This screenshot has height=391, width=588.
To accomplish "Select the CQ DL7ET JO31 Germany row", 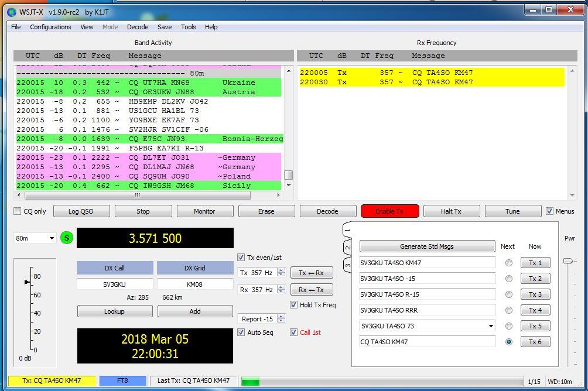I will [149, 157].
